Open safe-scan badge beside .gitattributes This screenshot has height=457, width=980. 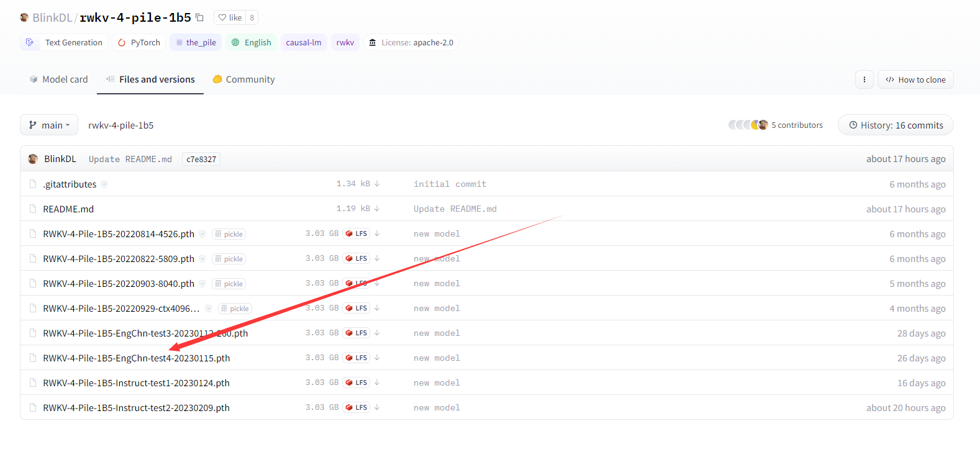point(104,184)
